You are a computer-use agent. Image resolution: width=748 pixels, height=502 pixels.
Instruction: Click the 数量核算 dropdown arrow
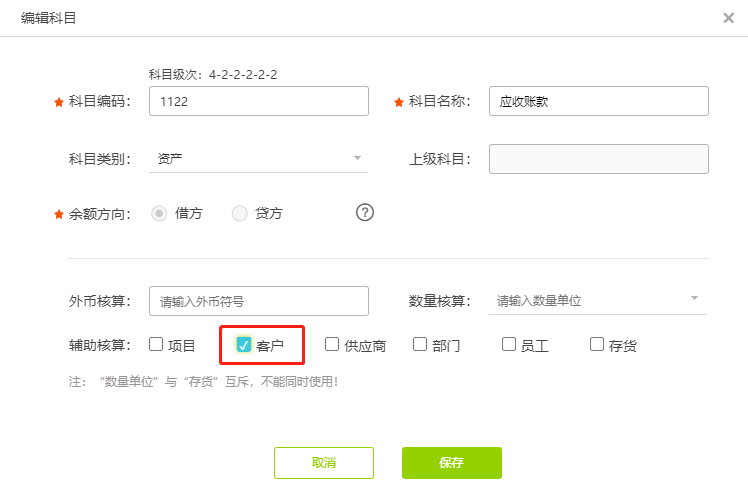[x=694, y=299]
